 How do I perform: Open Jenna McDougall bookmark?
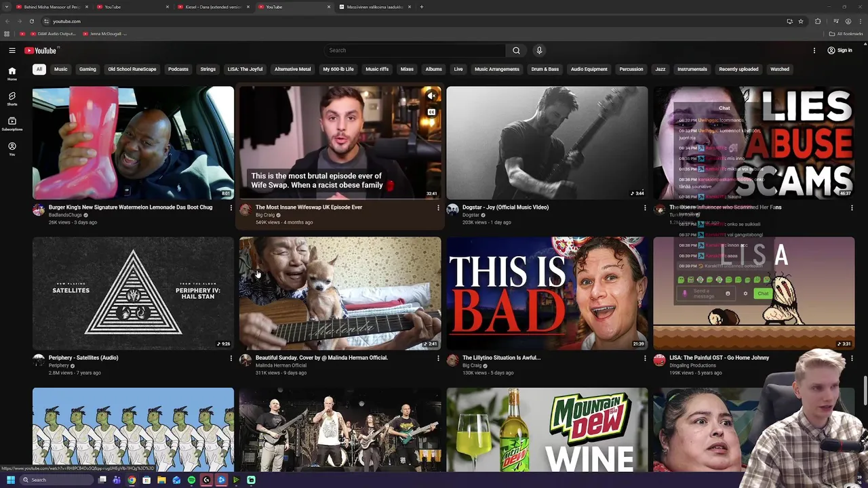click(105, 33)
